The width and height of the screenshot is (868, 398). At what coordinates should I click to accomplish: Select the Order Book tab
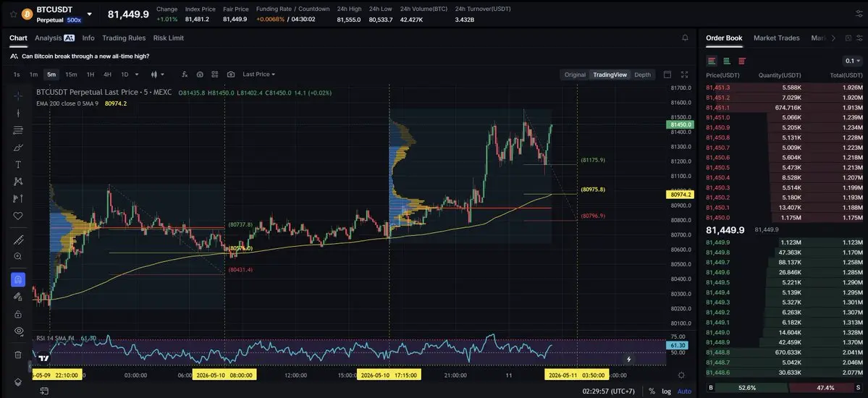pos(724,38)
